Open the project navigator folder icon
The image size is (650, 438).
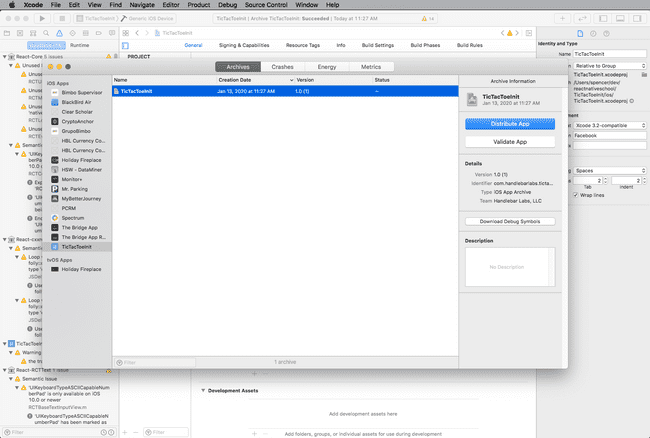(x=7, y=33)
